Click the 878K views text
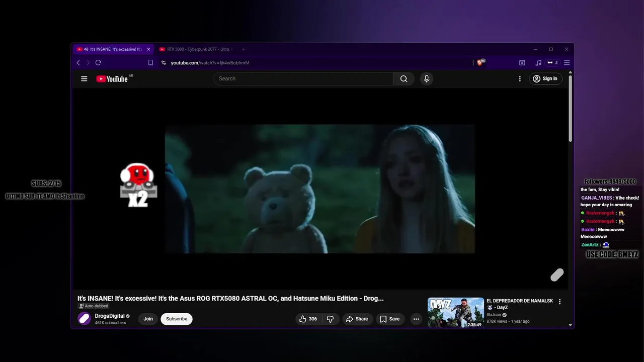This screenshot has height=362, width=644. point(497,321)
